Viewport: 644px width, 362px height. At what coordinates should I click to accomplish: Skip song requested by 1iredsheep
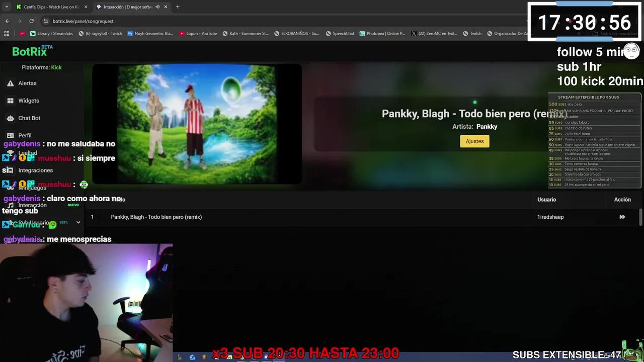(622, 217)
